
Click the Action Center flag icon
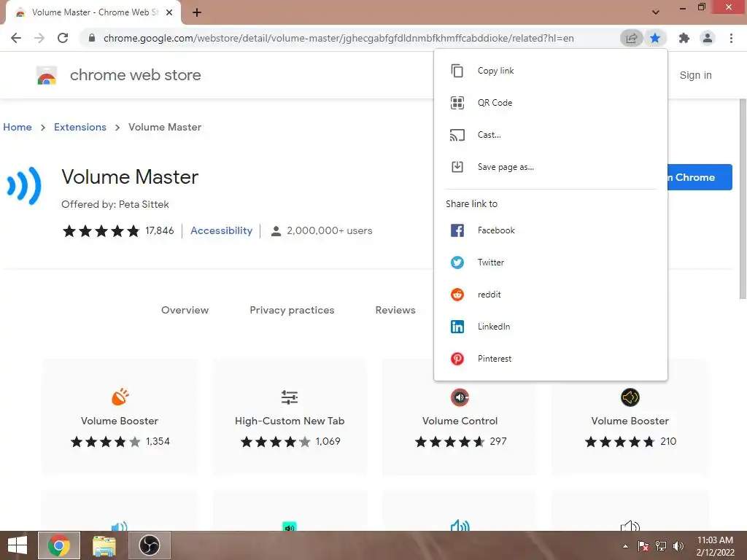pos(643,546)
